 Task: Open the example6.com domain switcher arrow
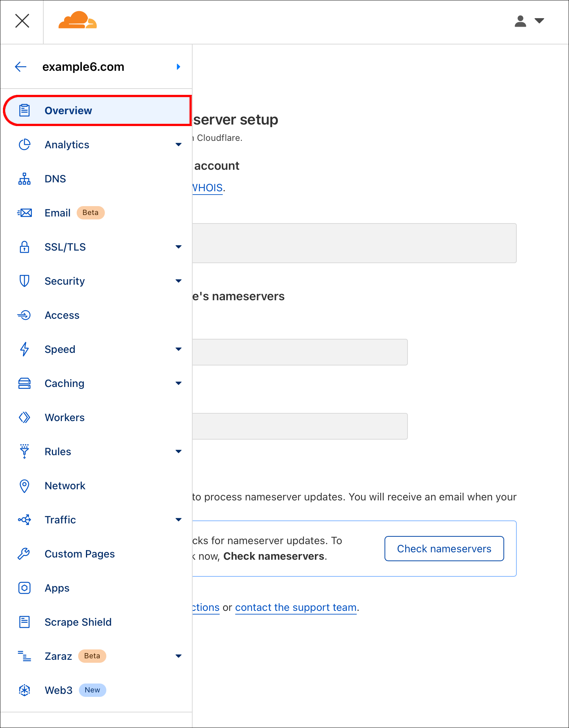[x=179, y=67]
